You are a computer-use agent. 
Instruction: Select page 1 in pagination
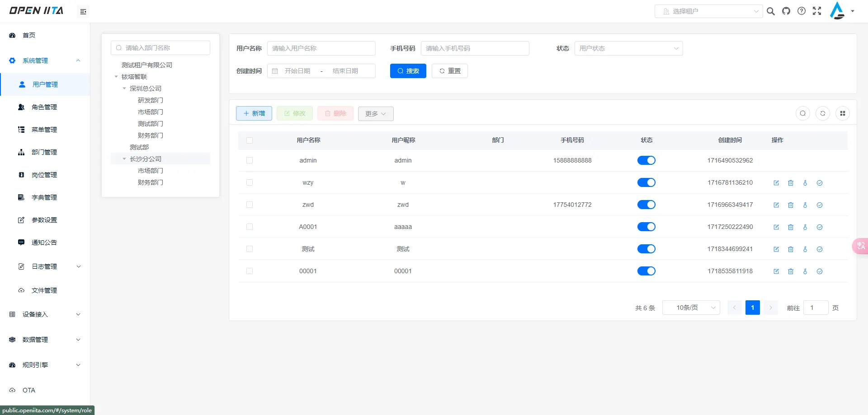coord(753,308)
